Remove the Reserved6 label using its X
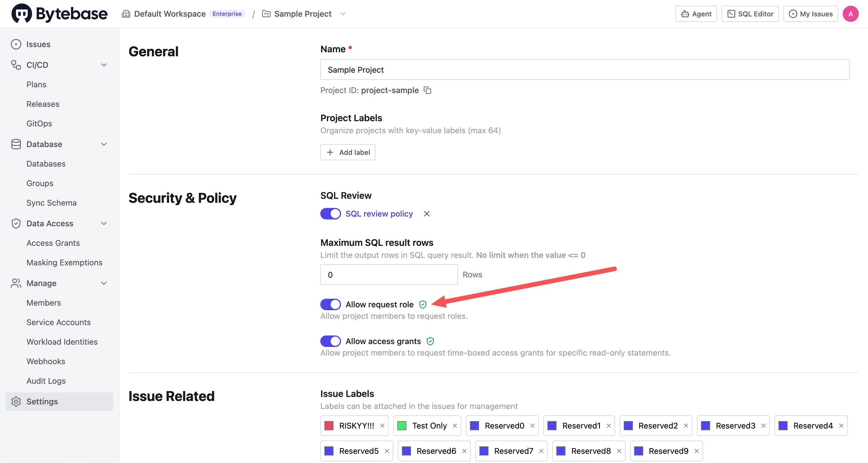868x463 pixels. (x=464, y=451)
